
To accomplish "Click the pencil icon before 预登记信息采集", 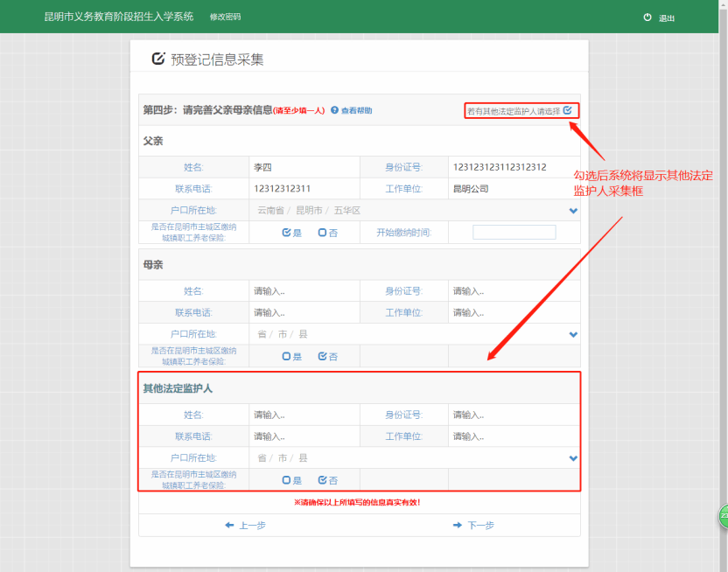I will click(x=158, y=56).
